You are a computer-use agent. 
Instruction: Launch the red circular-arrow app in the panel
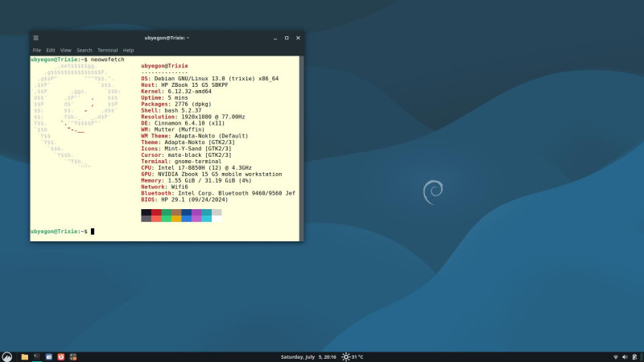coord(61,357)
